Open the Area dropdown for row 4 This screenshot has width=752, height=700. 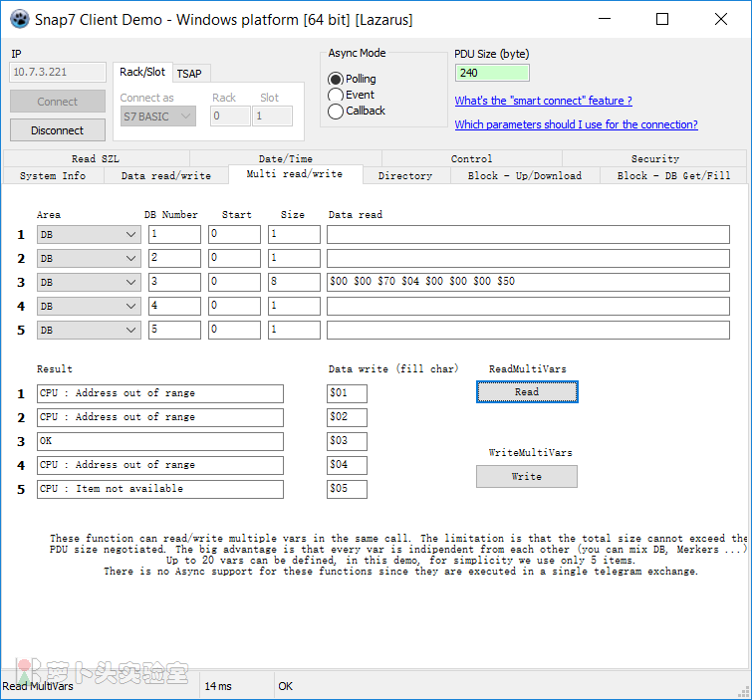[x=90, y=307]
